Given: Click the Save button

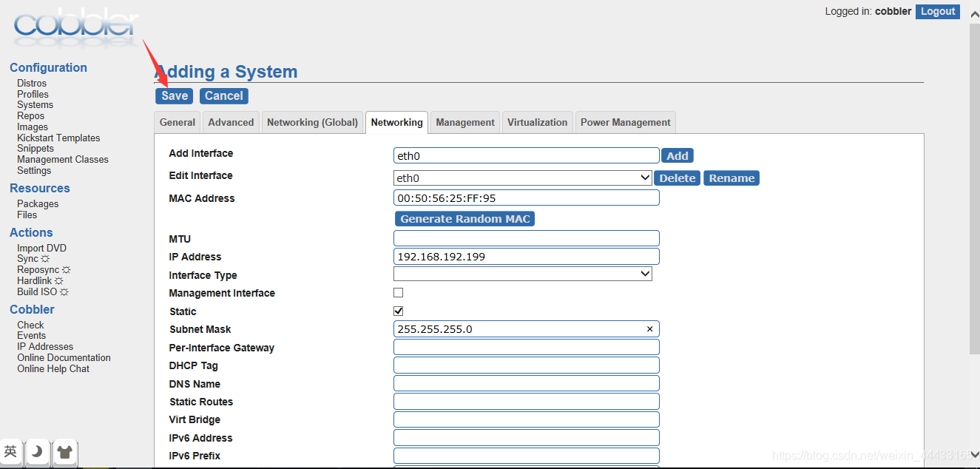Looking at the screenshot, I should tap(175, 96).
